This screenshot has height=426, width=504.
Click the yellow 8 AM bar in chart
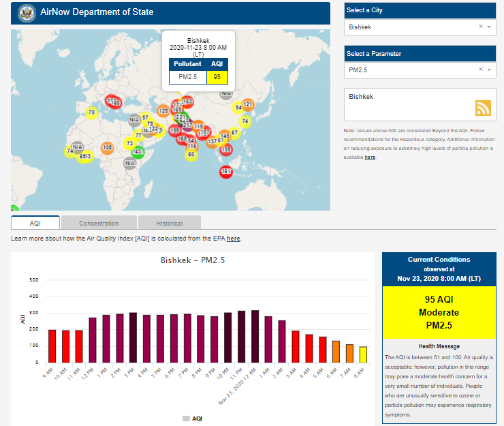coord(363,354)
